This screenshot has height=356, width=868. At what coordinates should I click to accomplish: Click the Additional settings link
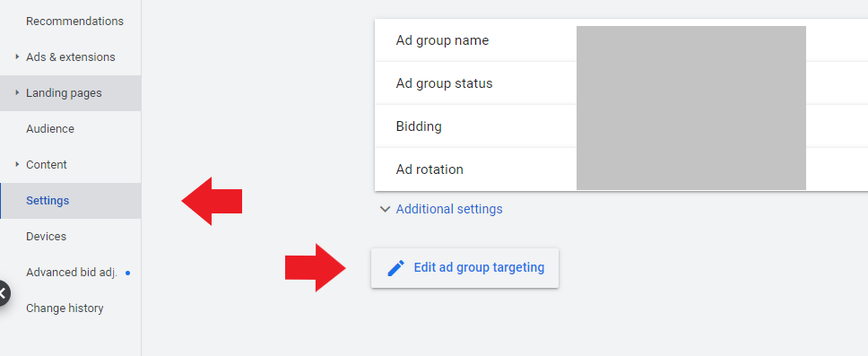pyautogui.click(x=449, y=209)
